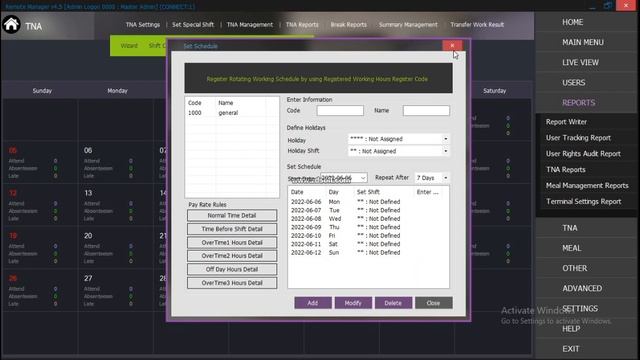Close the Set Schedule dialog with the X
640x360 pixels.
tap(452, 45)
